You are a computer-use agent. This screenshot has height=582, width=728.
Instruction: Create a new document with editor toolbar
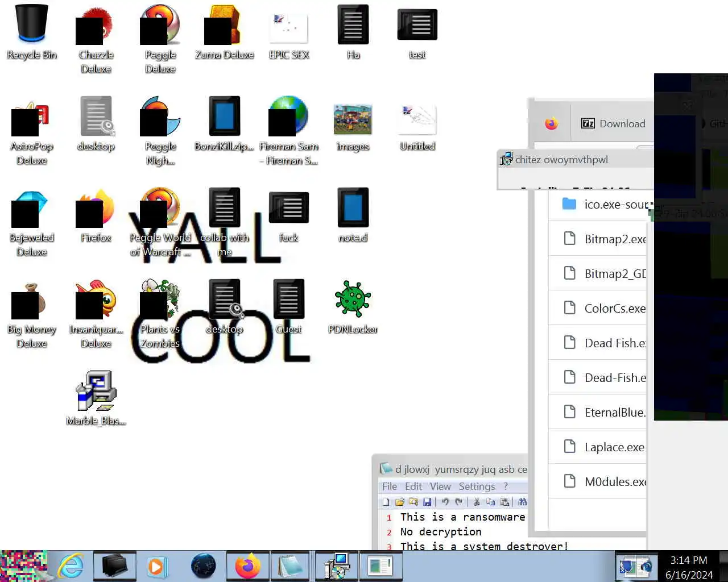386,502
